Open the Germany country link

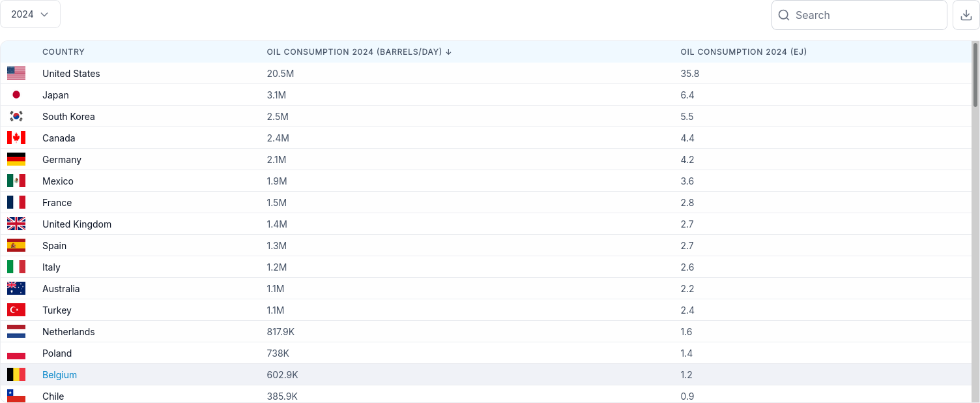click(62, 160)
